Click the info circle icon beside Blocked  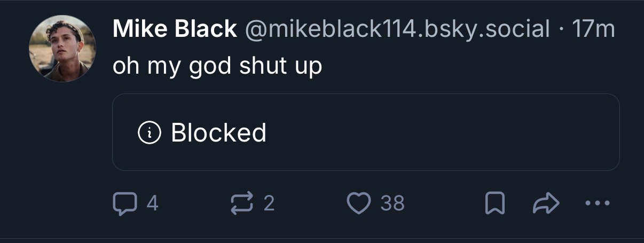point(150,133)
